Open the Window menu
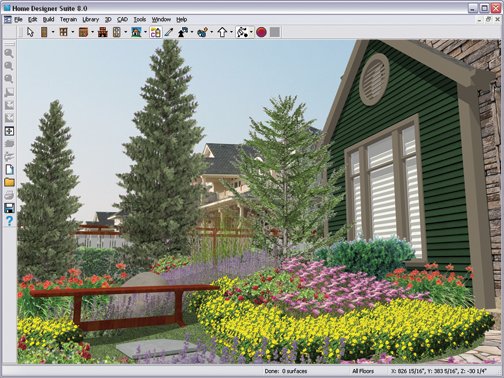The height and width of the screenshot is (378, 504). pyautogui.click(x=161, y=19)
